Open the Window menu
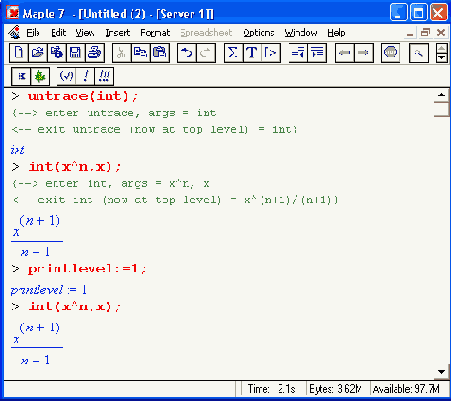 (301, 33)
